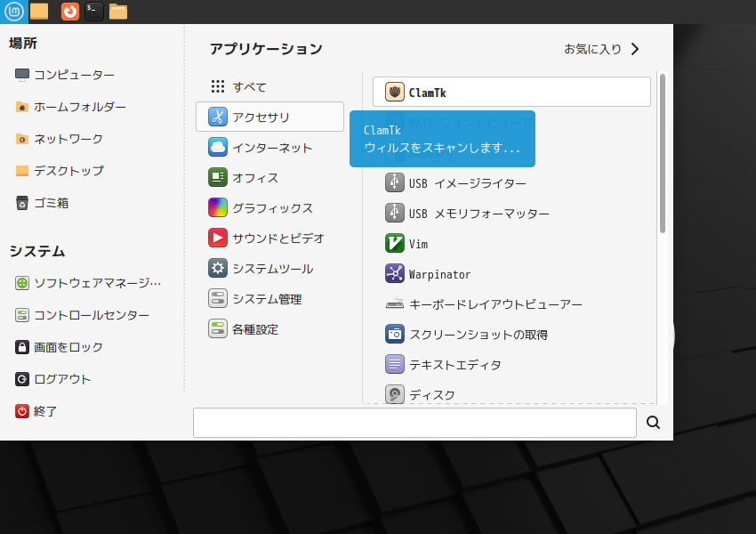Screen dimensions: 756x534
Task: Click the USB イメージライター icon
Action: [395, 182]
